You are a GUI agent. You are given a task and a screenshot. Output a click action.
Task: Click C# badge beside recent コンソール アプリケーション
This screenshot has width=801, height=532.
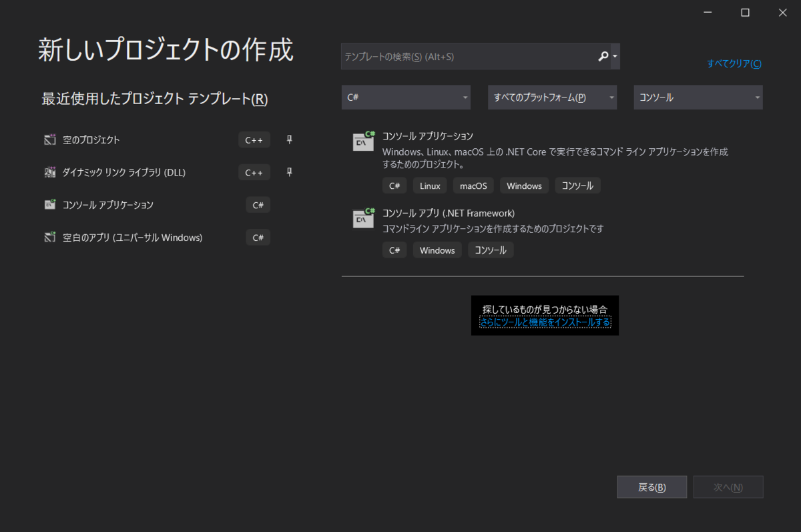tap(258, 204)
